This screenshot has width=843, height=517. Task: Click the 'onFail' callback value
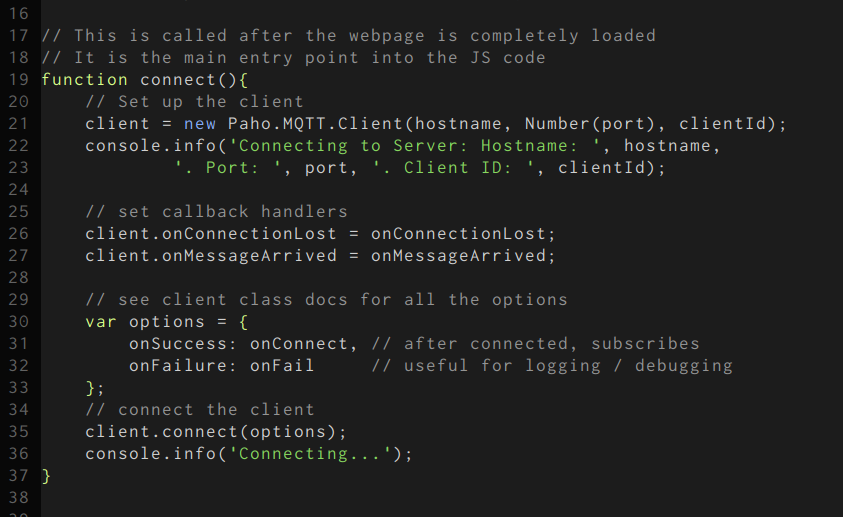(282, 366)
